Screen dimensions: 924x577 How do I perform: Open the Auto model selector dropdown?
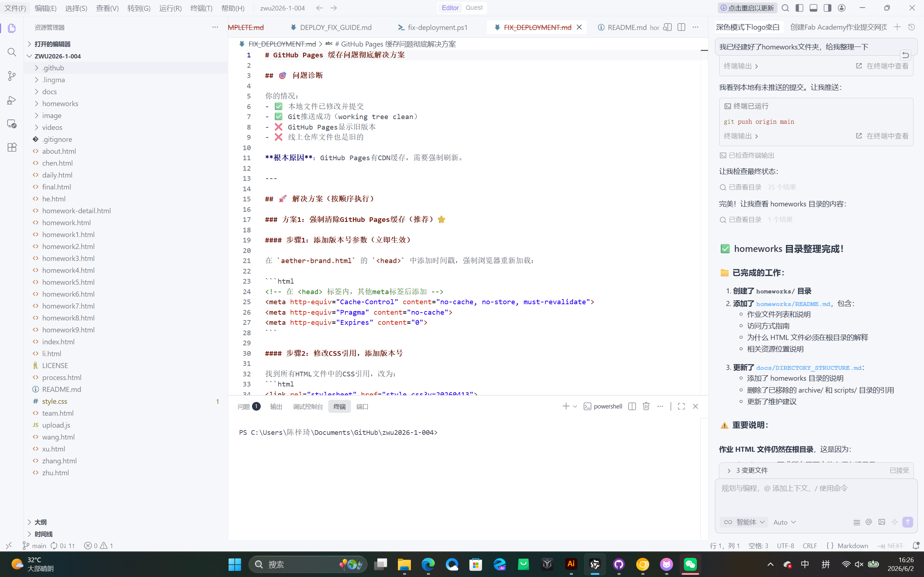(784, 522)
